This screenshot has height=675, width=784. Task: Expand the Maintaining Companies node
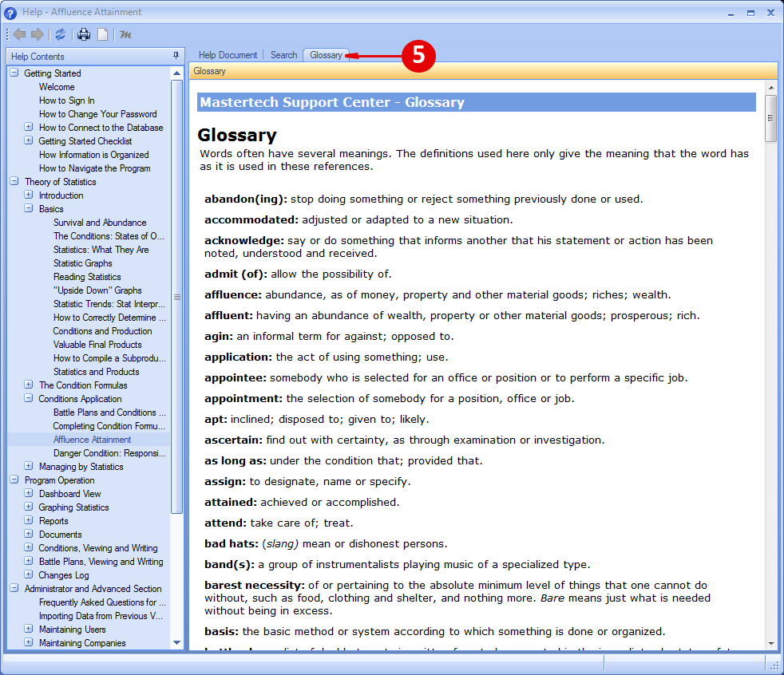click(x=29, y=642)
